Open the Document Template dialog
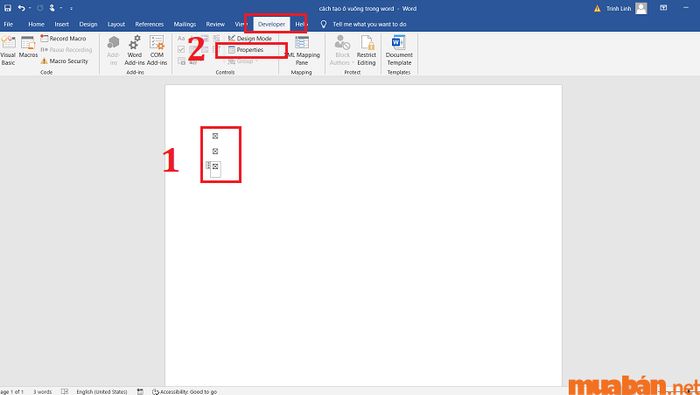 [x=399, y=50]
